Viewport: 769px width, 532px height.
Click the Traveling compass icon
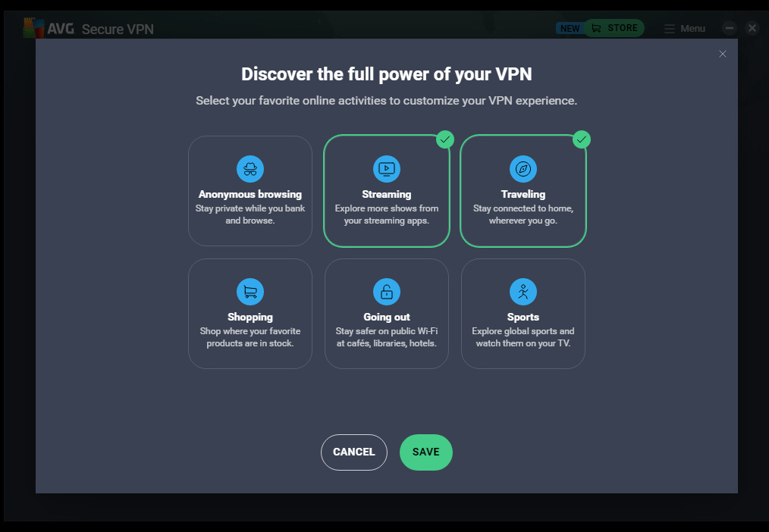(523, 169)
